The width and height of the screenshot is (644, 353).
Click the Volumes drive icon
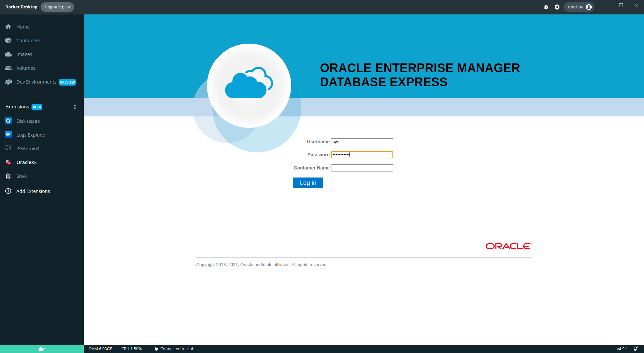tap(8, 68)
